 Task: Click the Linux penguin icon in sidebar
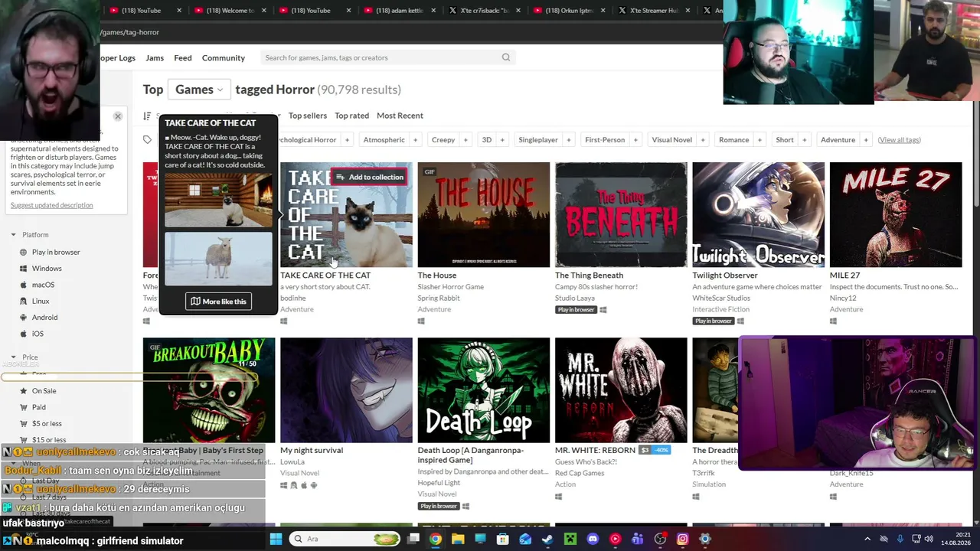(24, 302)
